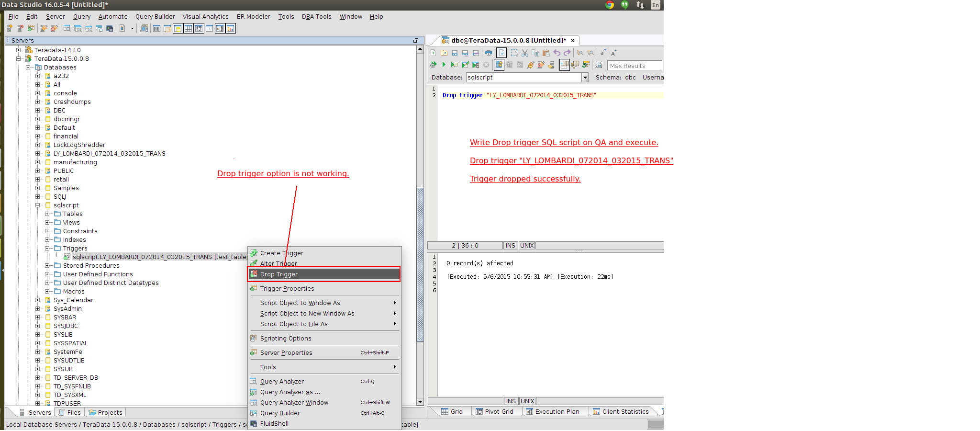Viewport: 980px width, 431px height.
Task: Click the cut scissors icon
Action: point(525,53)
